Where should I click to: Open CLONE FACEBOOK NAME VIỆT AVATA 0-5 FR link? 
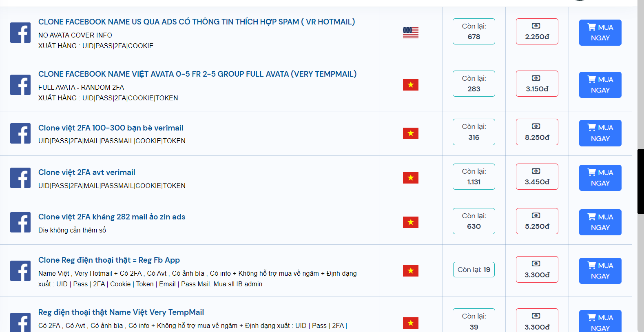click(x=197, y=74)
